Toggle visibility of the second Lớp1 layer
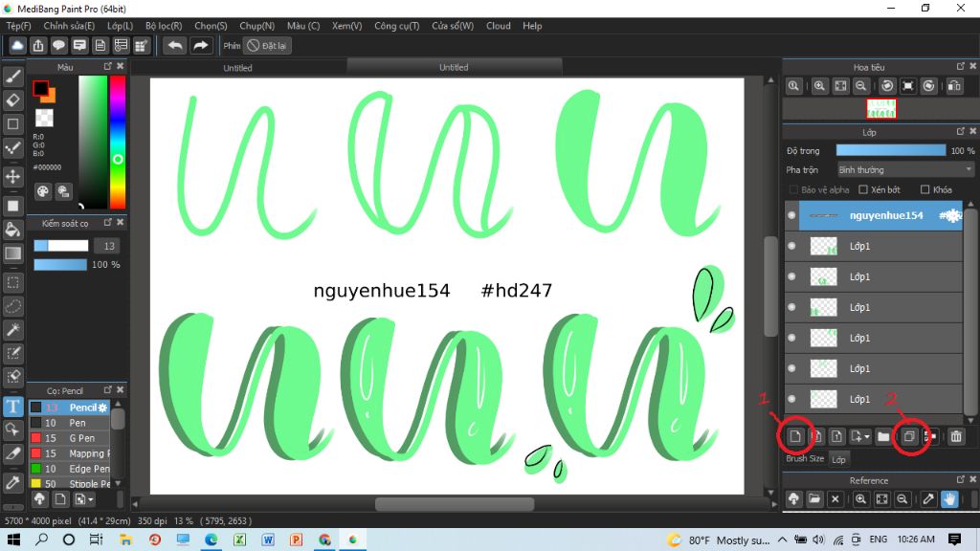The height and width of the screenshot is (551, 980). coord(791,276)
